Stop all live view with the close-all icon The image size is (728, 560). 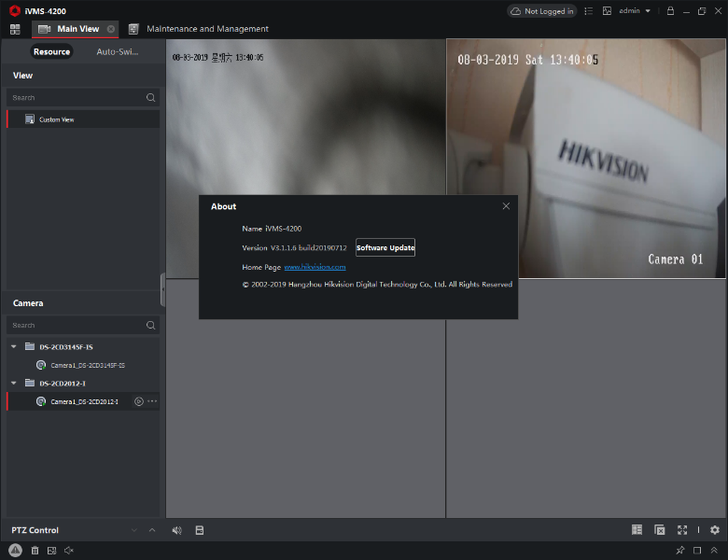pyautogui.click(x=660, y=530)
